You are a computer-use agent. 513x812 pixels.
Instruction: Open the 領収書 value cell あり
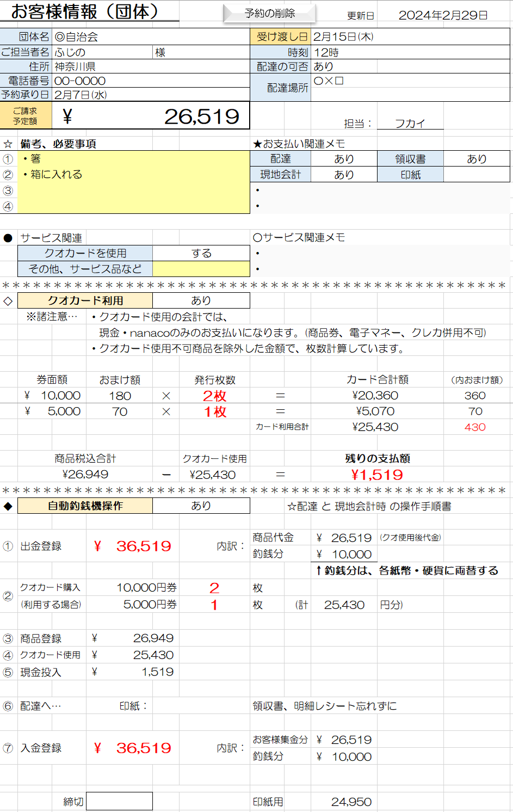click(477, 159)
